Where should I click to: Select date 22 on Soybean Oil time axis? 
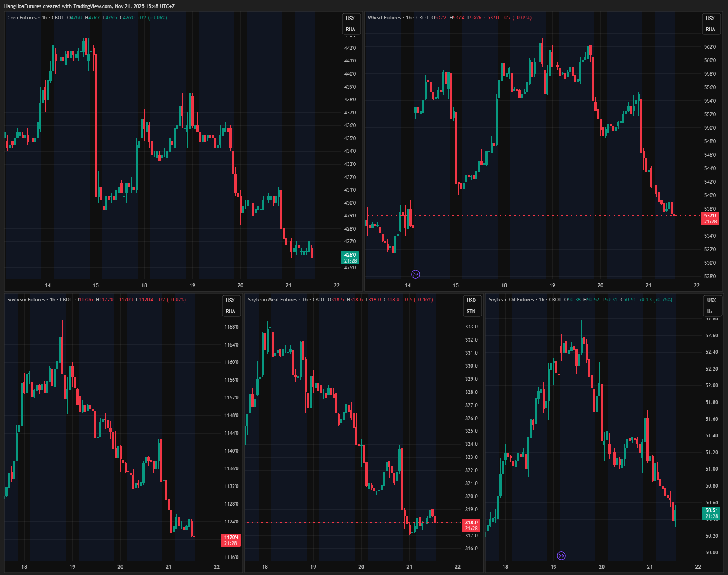tap(698, 567)
